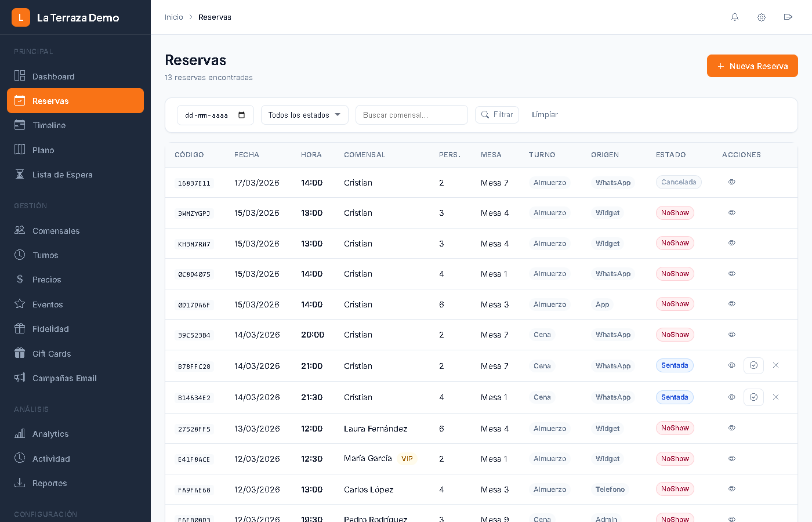Open Gift Cards page
The height and width of the screenshot is (522, 812).
pos(75,353)
